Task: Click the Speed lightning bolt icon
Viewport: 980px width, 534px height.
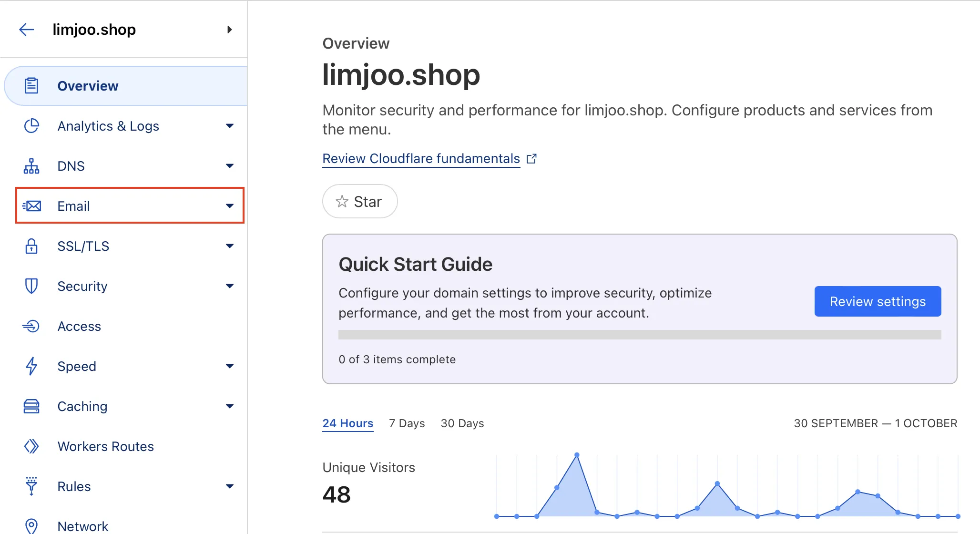Action: 31,366
